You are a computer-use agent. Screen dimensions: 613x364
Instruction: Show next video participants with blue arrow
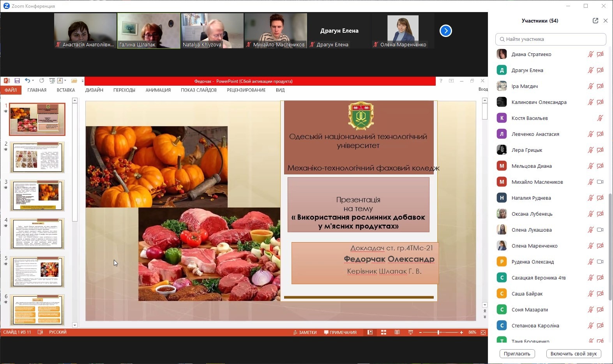coord(446,31)
